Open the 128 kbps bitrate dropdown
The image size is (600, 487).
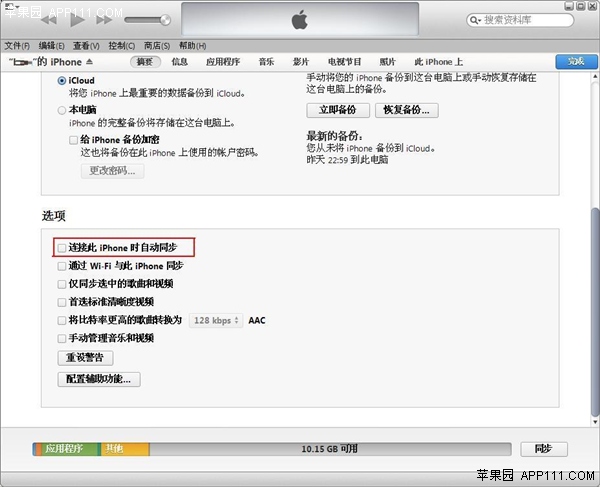point(216,320)
